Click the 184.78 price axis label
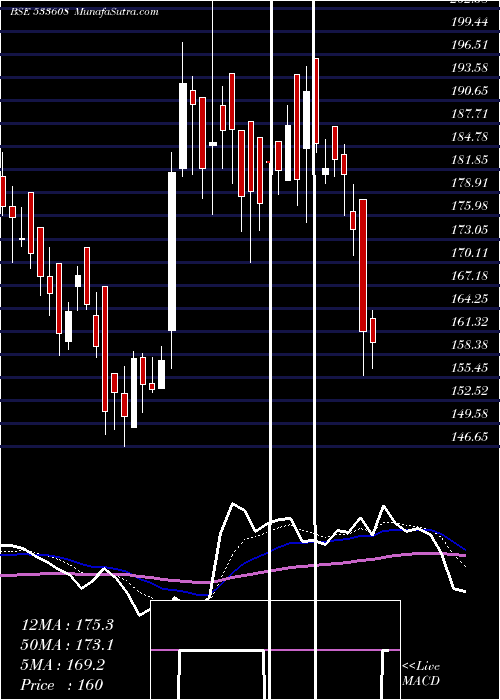The width and height of the screenshot is (500, 700). (x=469, y=137)
